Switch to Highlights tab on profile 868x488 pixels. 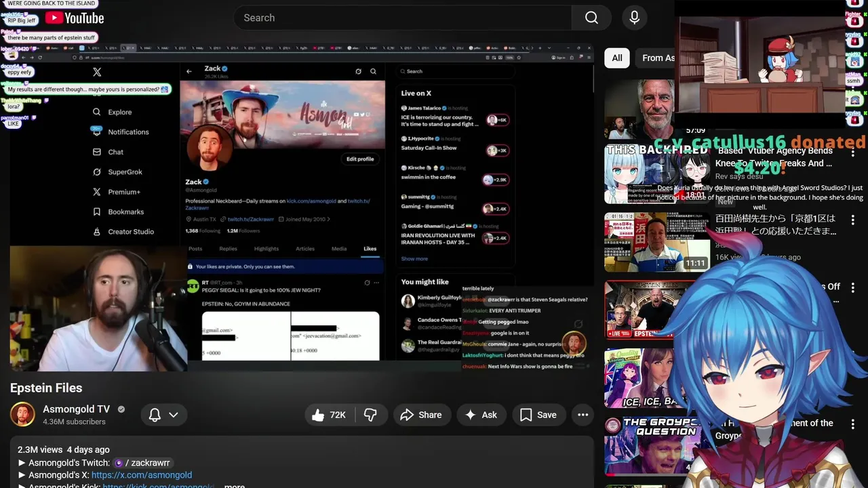(267, 249)
